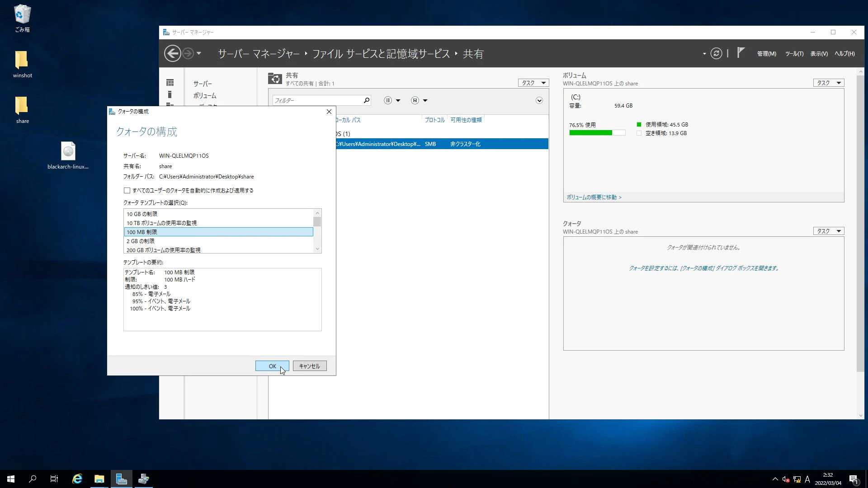This screenshot has height=488, width=868.
Task: Click the 共有 shares tile icon
Action: (275, 79)
